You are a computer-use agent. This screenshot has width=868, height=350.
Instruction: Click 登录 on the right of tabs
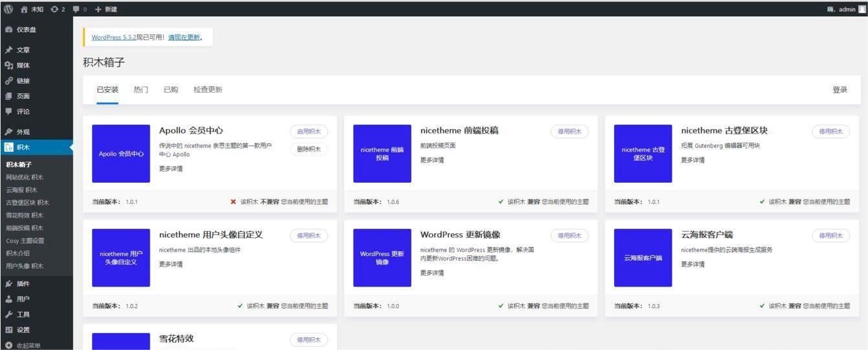point(839,89)
